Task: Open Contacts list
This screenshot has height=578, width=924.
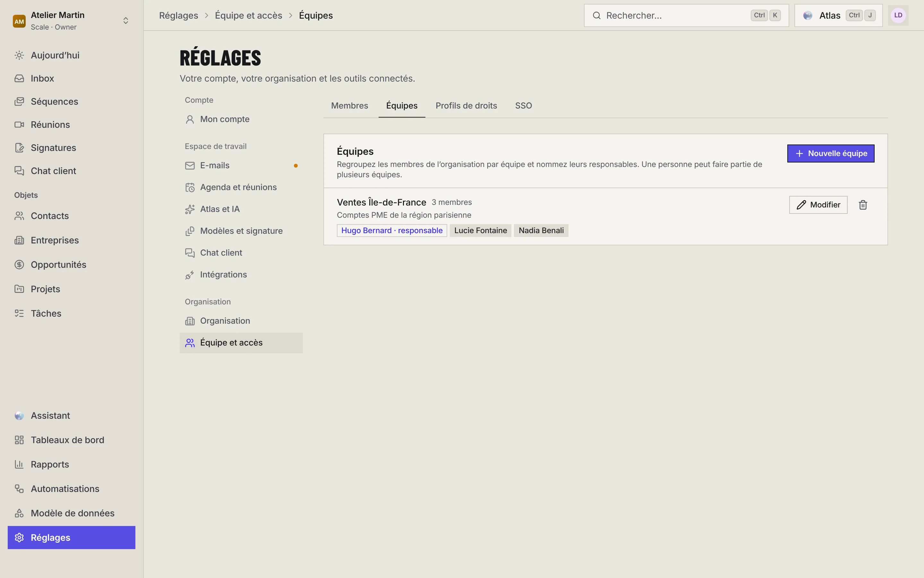Action: pos(72,216)
